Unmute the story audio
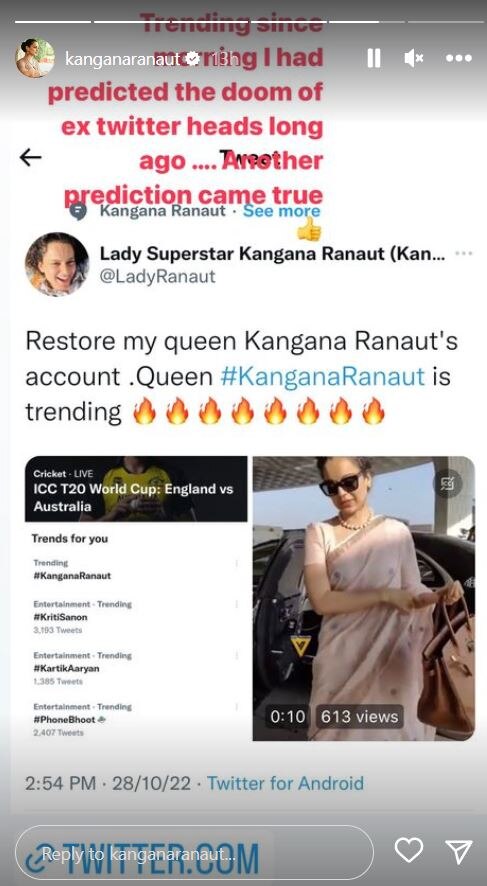The image size is (487, 886). coord(414,58)
